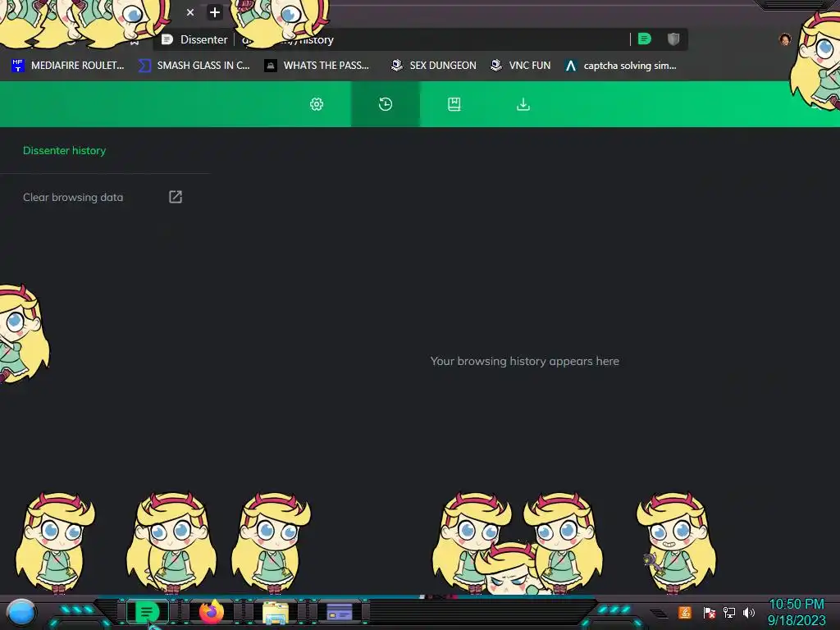Click the network tray icon

click(x=729, y=612)
